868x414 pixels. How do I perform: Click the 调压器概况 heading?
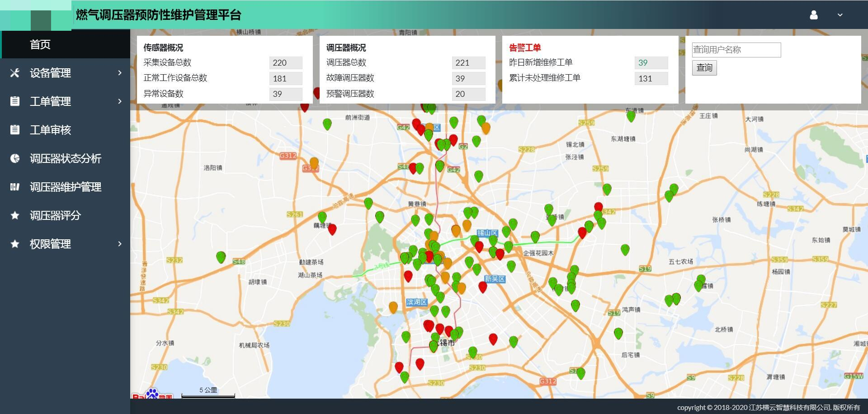click(x=346, y=48)
